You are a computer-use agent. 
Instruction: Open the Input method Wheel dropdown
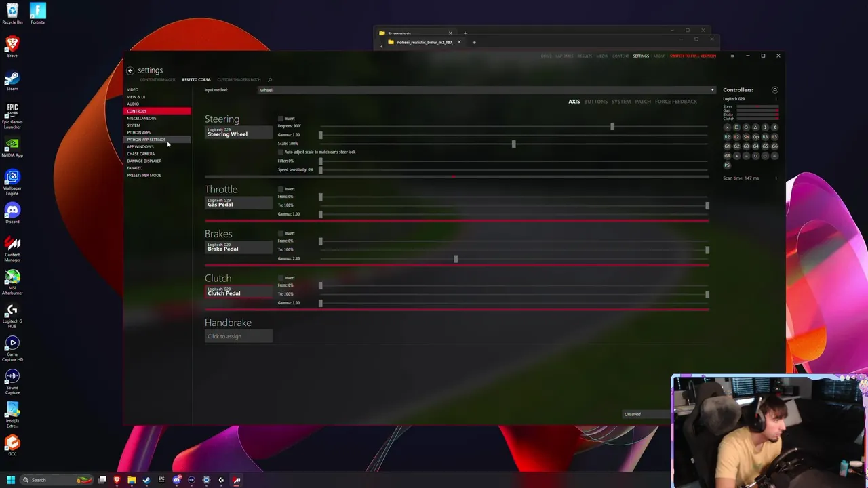pyautogui.click(x=487, y=90)
